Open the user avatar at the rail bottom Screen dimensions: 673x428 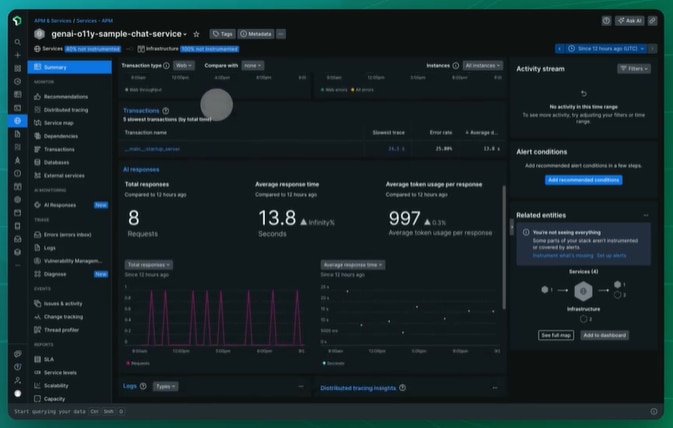click(x=18, y=393)
